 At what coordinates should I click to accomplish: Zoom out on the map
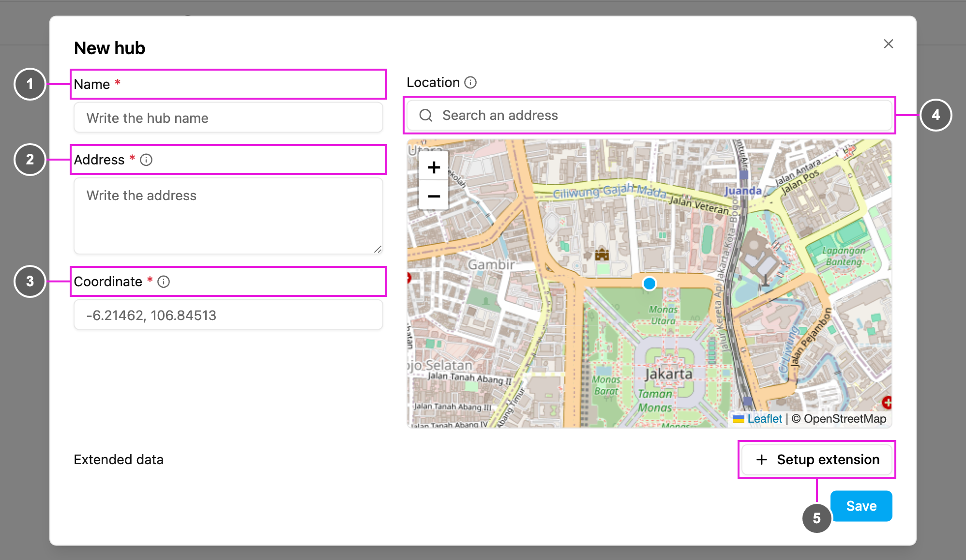click(x=434, y=195)
